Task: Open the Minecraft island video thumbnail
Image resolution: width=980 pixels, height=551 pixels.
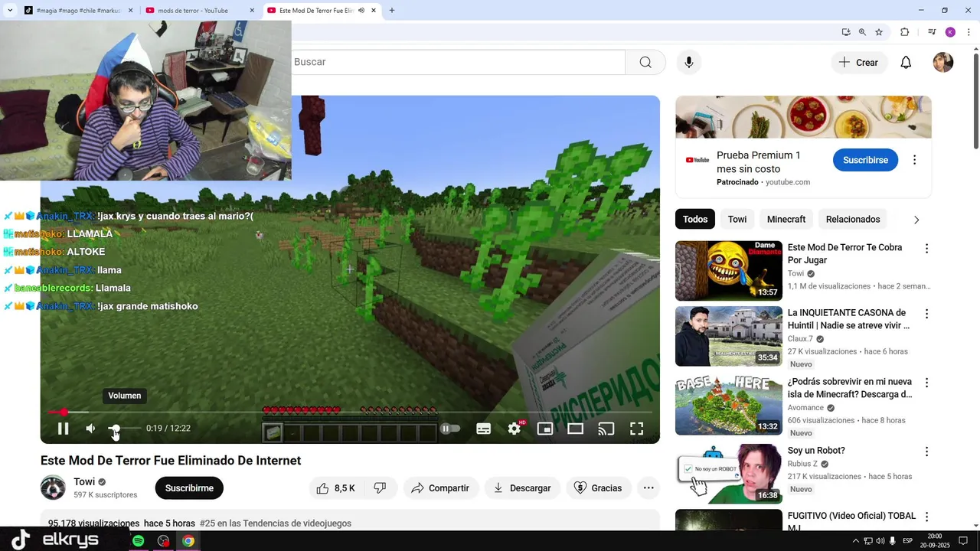Action: point(729,406)
